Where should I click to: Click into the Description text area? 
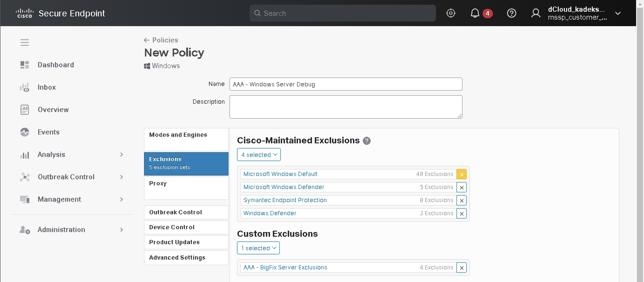click(346, 107)
